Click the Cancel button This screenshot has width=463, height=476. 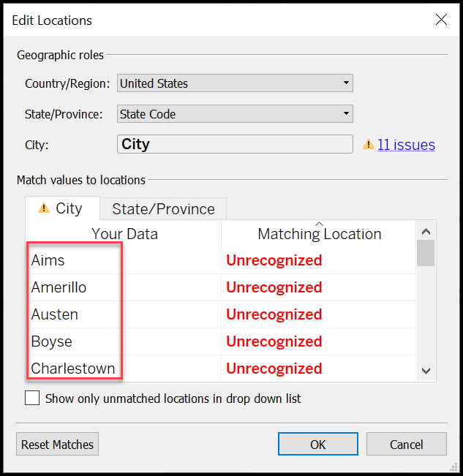coord(406,444)
